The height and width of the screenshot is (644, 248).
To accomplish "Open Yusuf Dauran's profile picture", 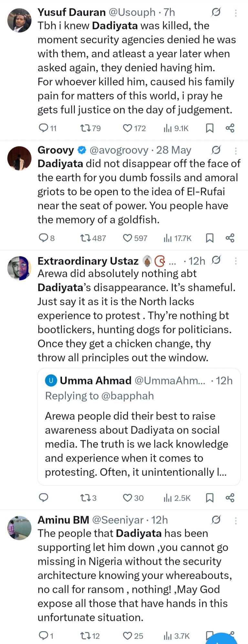I will click(19, 20).
